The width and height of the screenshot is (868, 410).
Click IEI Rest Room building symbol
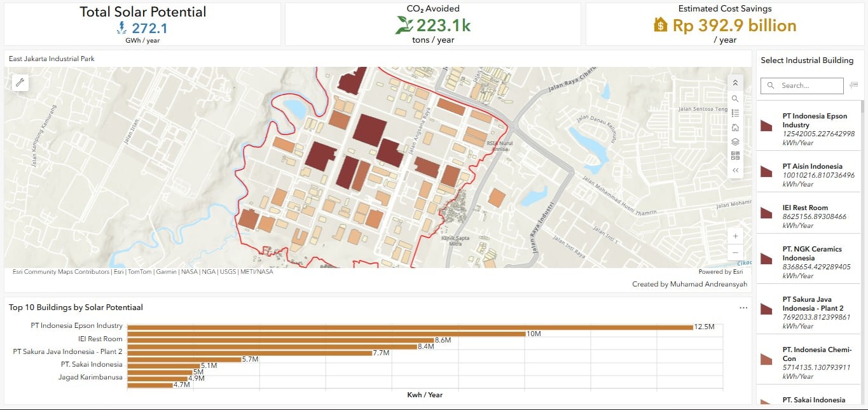[766, 213]
